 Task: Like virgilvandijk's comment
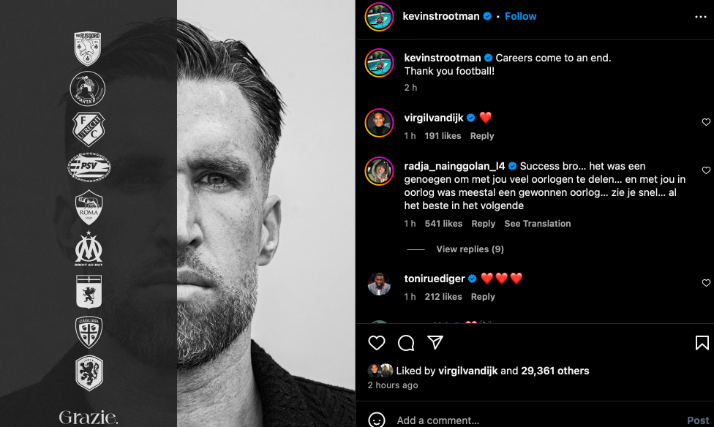(706, 122)
